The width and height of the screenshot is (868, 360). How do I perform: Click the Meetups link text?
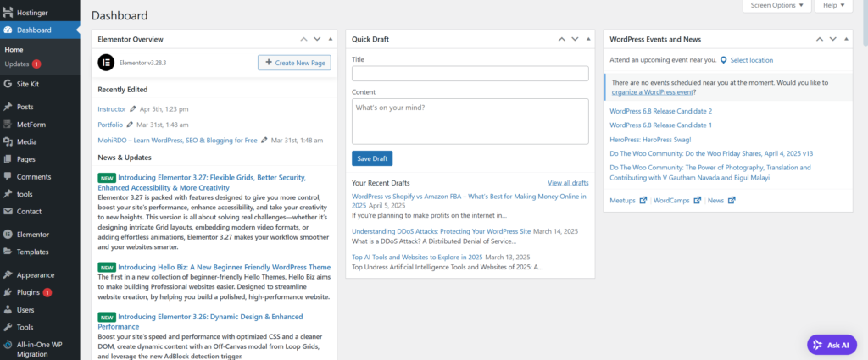coord(622,200)
